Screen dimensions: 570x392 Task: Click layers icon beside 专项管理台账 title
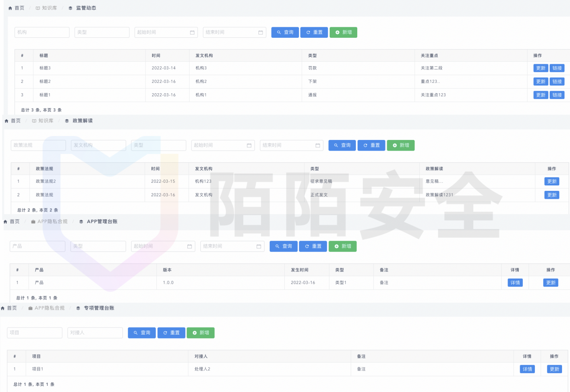(78, 308)
